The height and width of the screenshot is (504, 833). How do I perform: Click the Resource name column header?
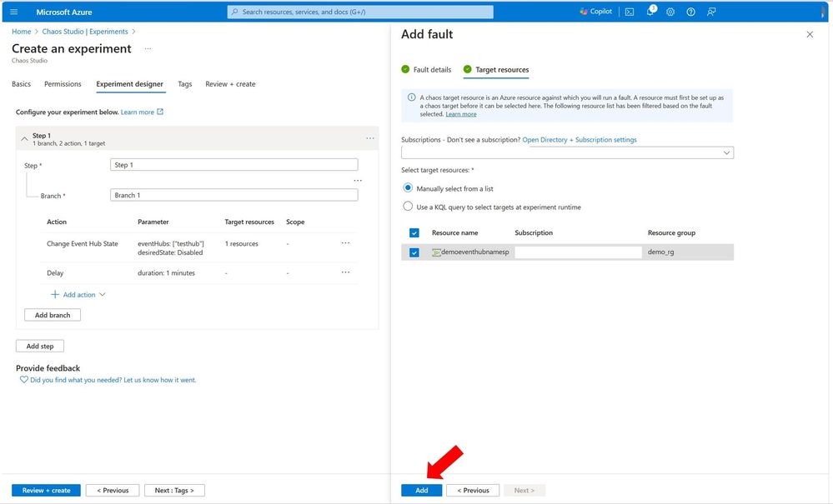point(454,233)
